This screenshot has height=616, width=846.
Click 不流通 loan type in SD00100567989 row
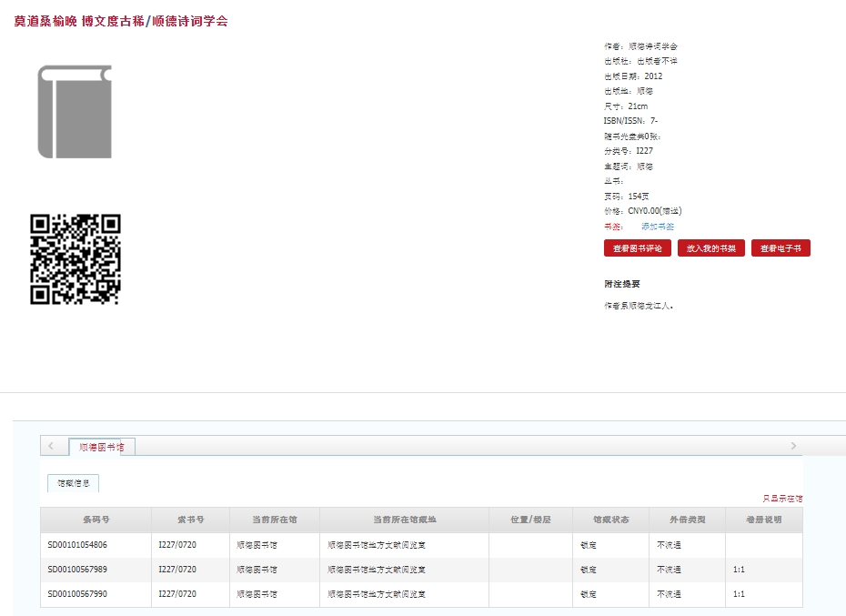coord(669,570)
